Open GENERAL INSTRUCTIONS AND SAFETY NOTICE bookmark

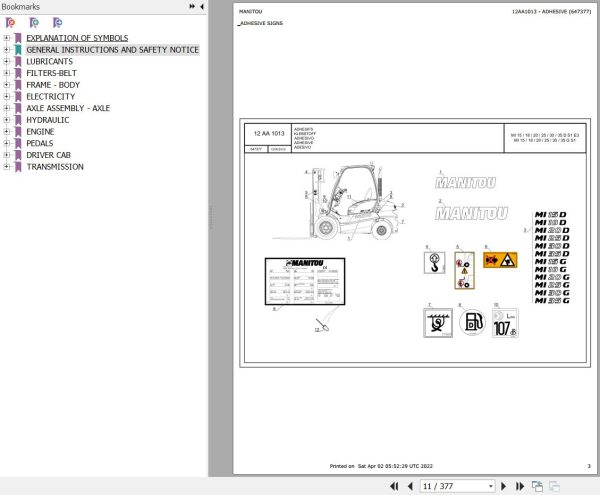[112, 50]
